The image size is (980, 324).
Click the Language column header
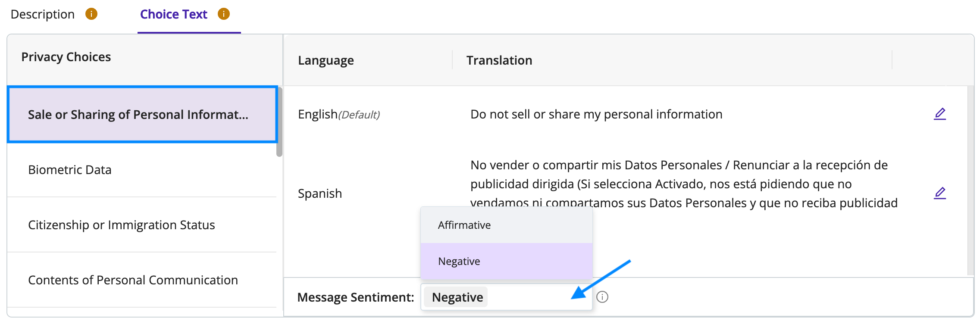click(x=326, y=60)
